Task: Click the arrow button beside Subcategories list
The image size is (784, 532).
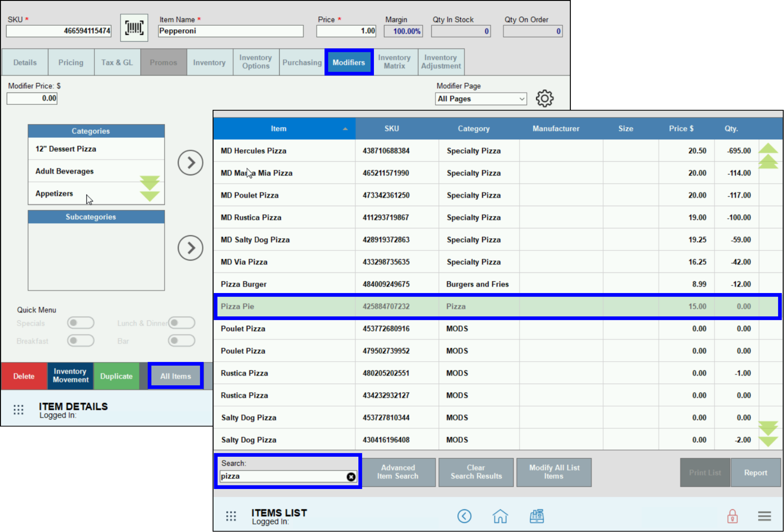Action: [x=190, y=248]
